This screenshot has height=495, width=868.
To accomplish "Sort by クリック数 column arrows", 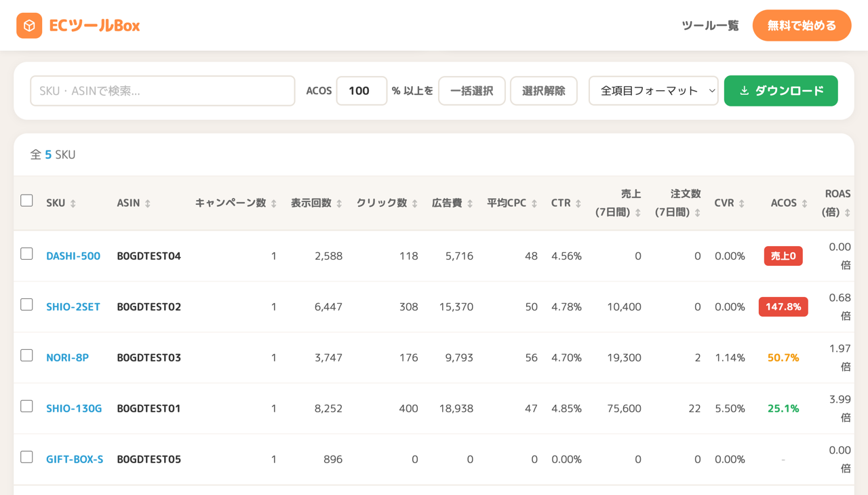I will (x=415, y=203).
